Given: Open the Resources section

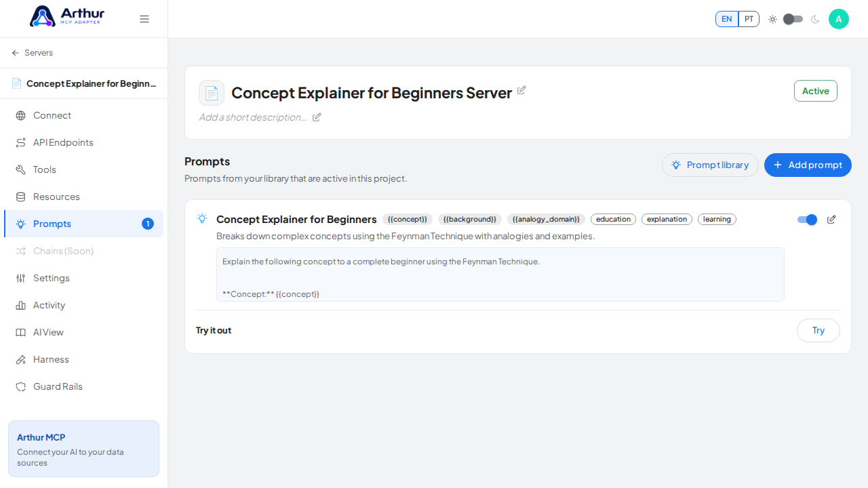Looking at the screenshot, I should 83,197.
